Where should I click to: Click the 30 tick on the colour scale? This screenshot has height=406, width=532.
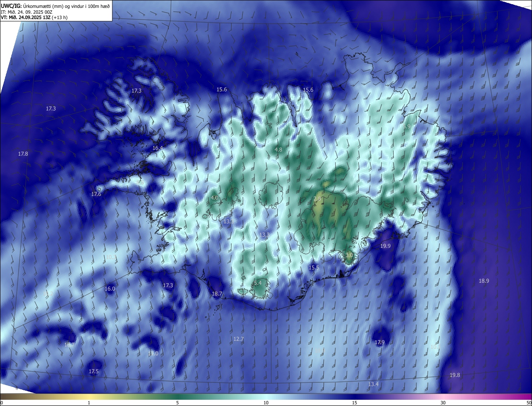(443, 403)
